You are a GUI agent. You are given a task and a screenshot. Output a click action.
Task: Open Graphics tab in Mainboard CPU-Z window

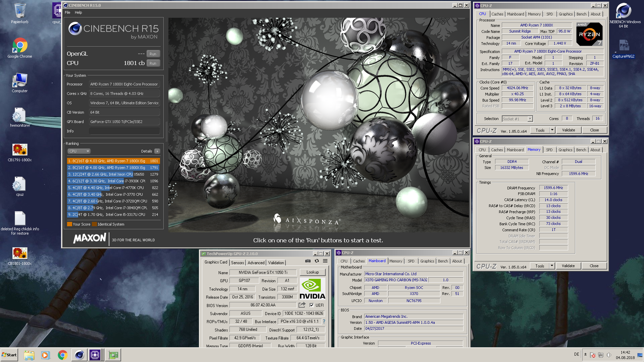[x=427, y=261]
